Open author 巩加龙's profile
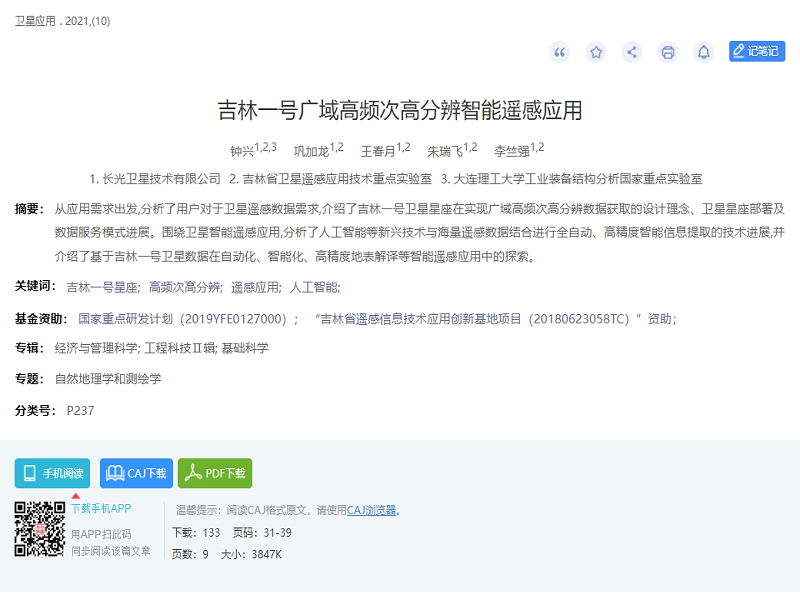This screenshot has width=800, height=600. click(310, 151)
